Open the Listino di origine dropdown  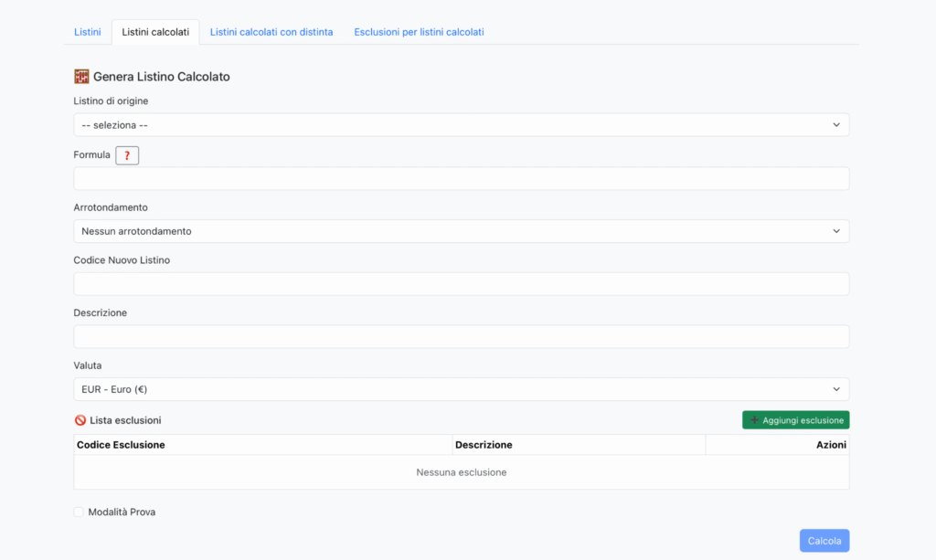click(461, 125)
